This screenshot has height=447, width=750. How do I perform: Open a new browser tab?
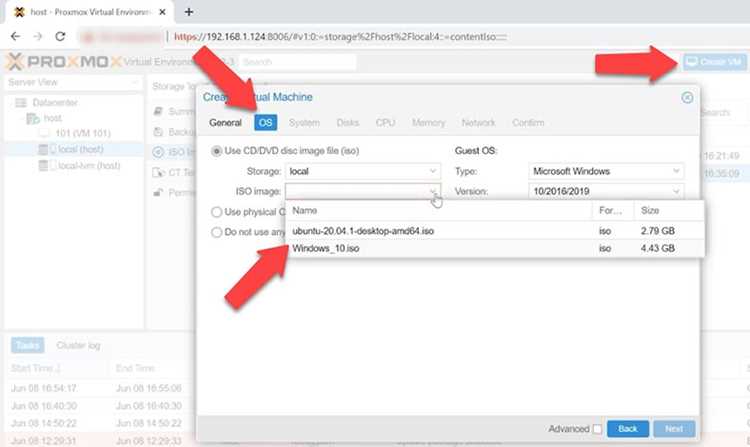(189, 12)
